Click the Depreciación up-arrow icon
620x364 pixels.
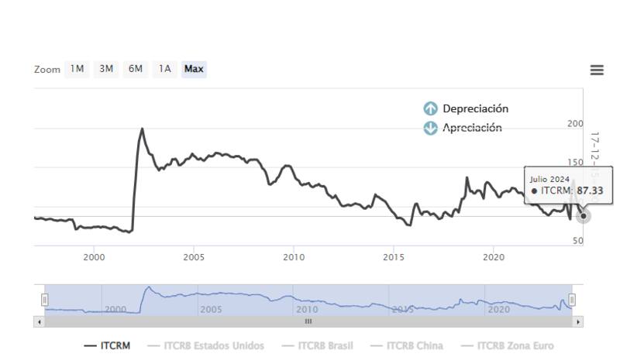pos(431,109)
